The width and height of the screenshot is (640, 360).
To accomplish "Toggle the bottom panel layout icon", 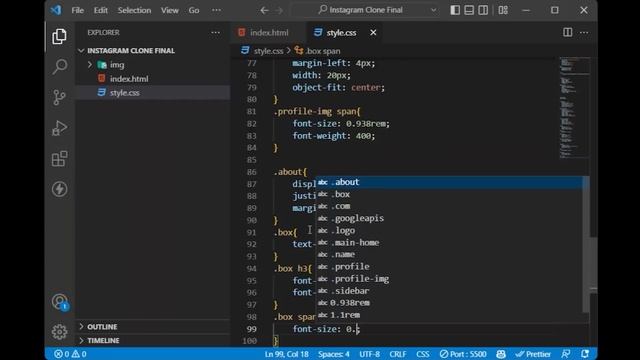I will 469,10.
